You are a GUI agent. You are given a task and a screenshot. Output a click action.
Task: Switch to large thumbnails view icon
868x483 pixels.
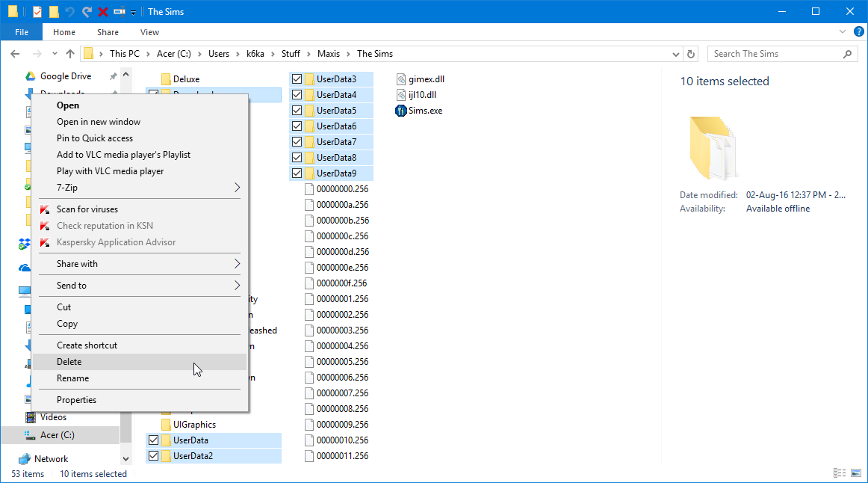855,473
